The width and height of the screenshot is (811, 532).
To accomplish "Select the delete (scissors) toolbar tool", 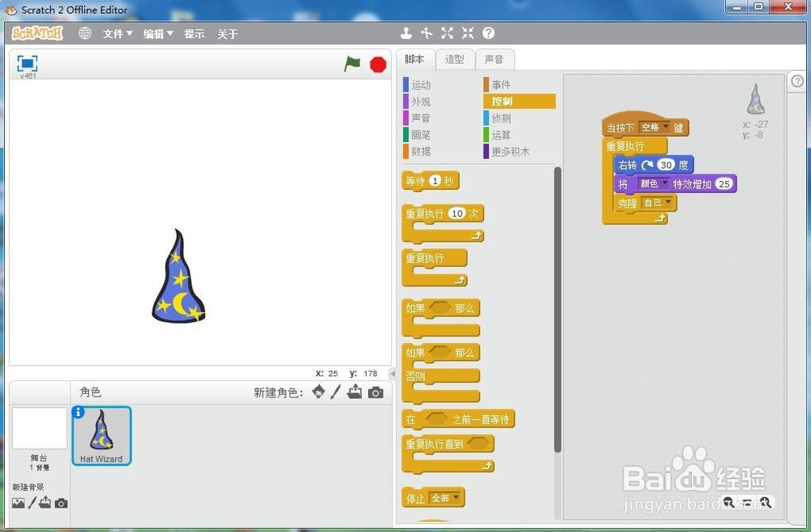I will [x=427, y=33].
